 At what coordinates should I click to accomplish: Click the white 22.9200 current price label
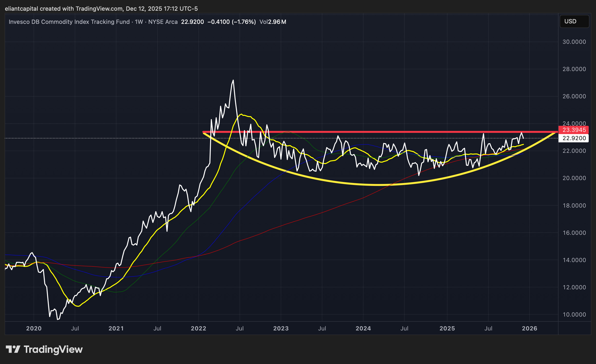pyautogui.click(x=574, y=138)
